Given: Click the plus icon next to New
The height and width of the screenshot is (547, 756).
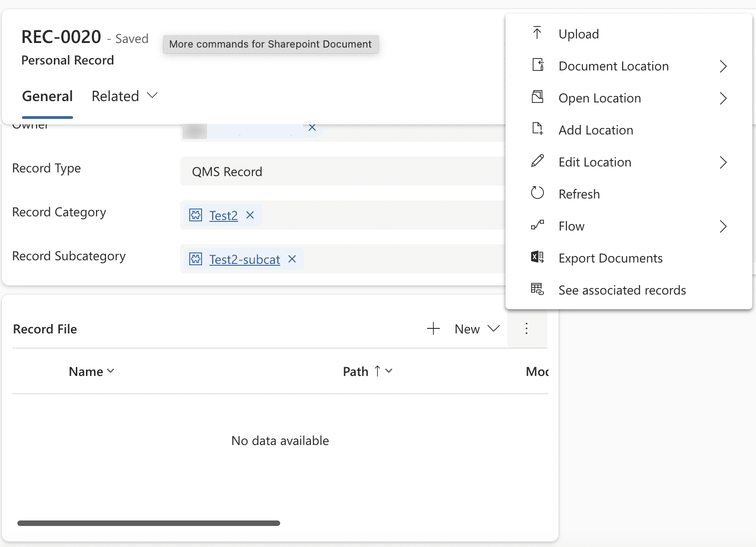Looking at the screenshot, I should [x=433, y=328].
